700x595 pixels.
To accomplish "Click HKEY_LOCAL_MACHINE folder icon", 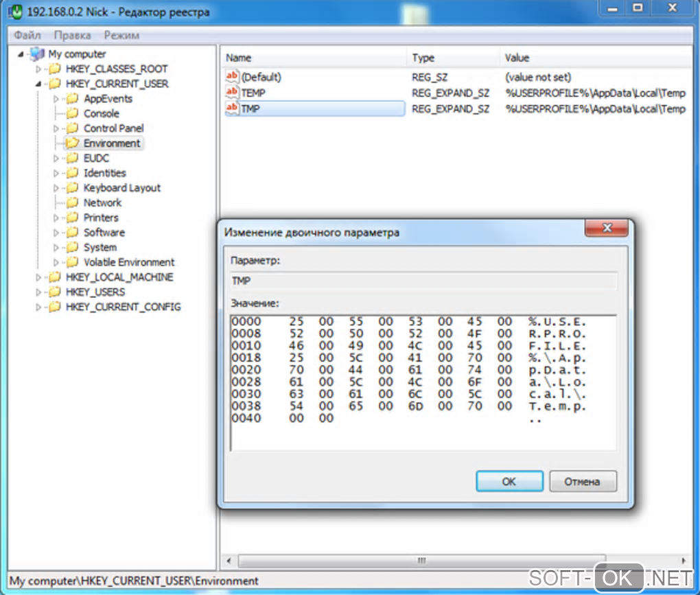I will pos(54,277).
